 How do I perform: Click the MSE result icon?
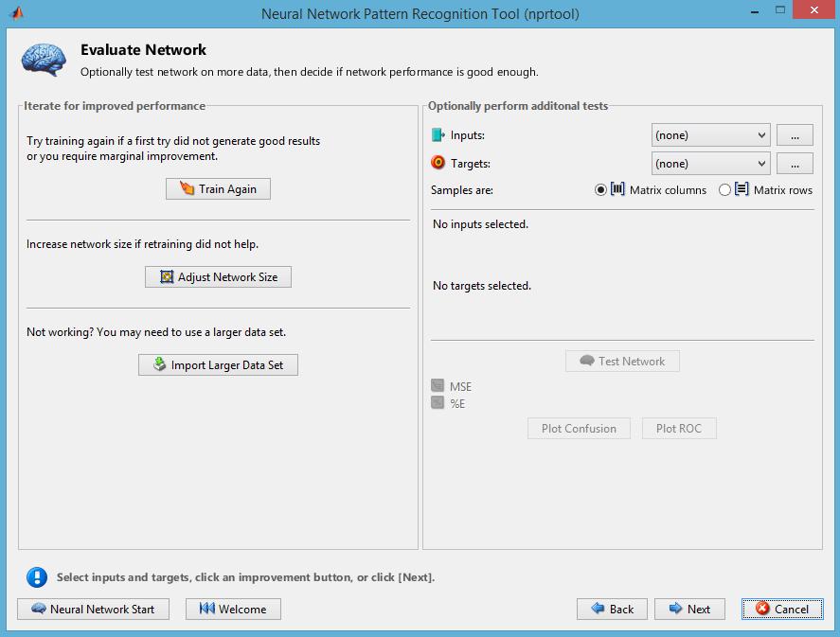coord(438,385)
